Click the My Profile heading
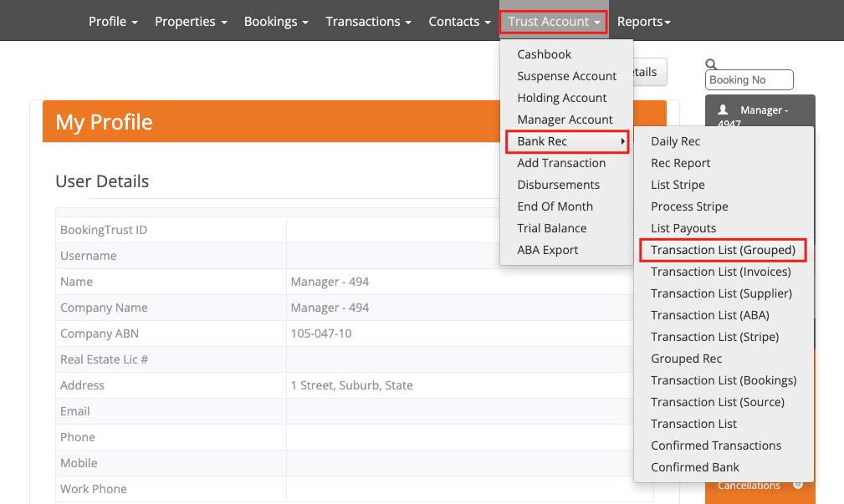The image size is (844, 504). point(104,122)
